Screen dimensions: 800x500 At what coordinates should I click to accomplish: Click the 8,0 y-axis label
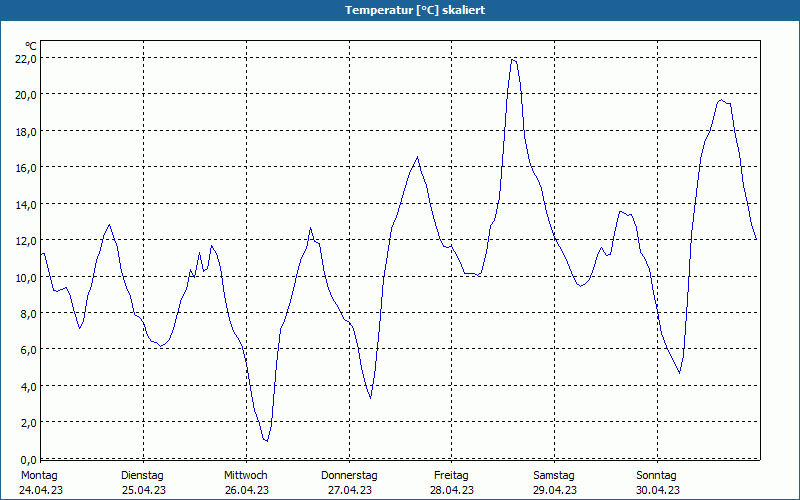28,314
